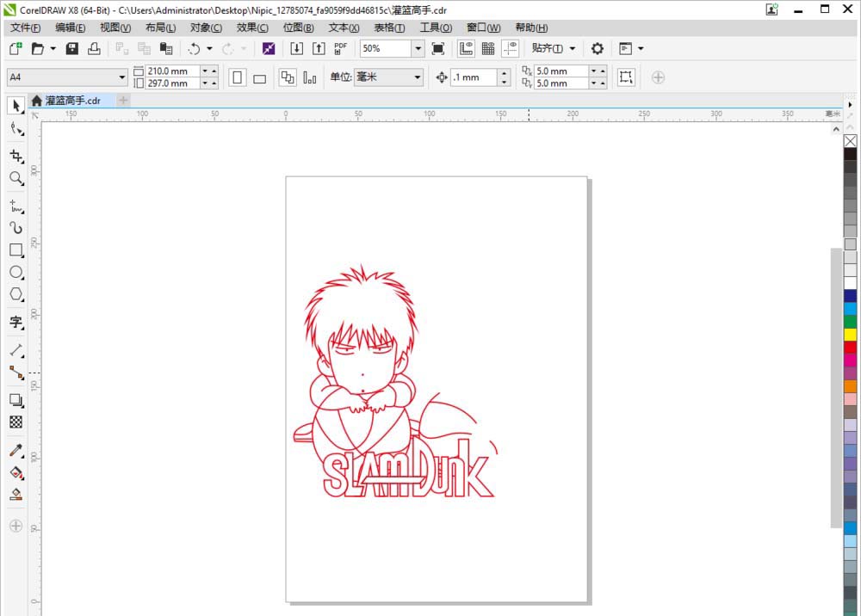Click the Paste icon
This screenshot has width=861, height=616.
click(166, 49)
